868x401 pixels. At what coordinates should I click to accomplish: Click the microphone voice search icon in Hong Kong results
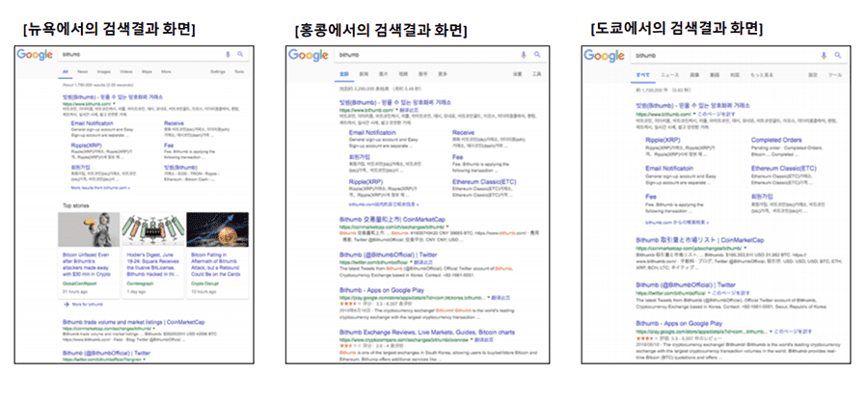524,54
